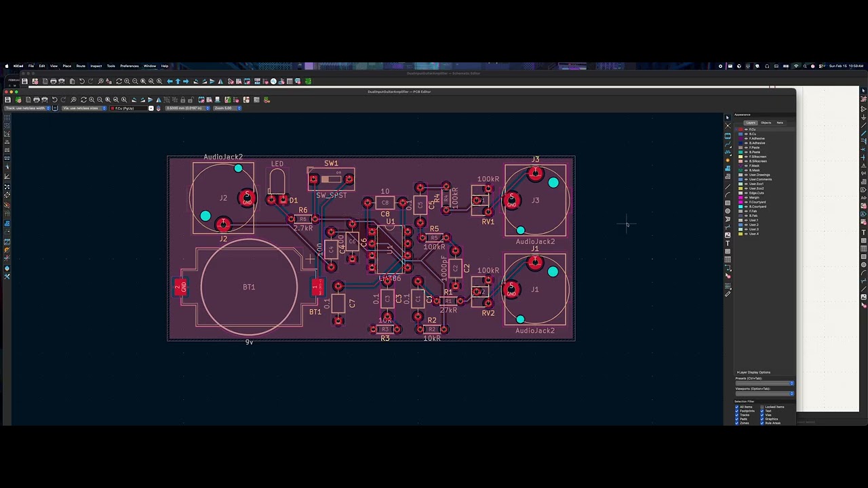The image size is (868, 488).
Task: Open the Apple menu
Action: (x=7, y=66)
